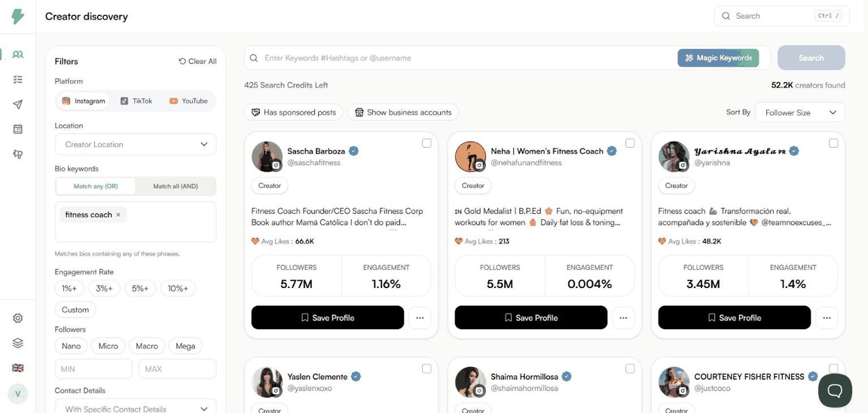Choose the 3%+ engagement rate

click(x=105, y=289)
